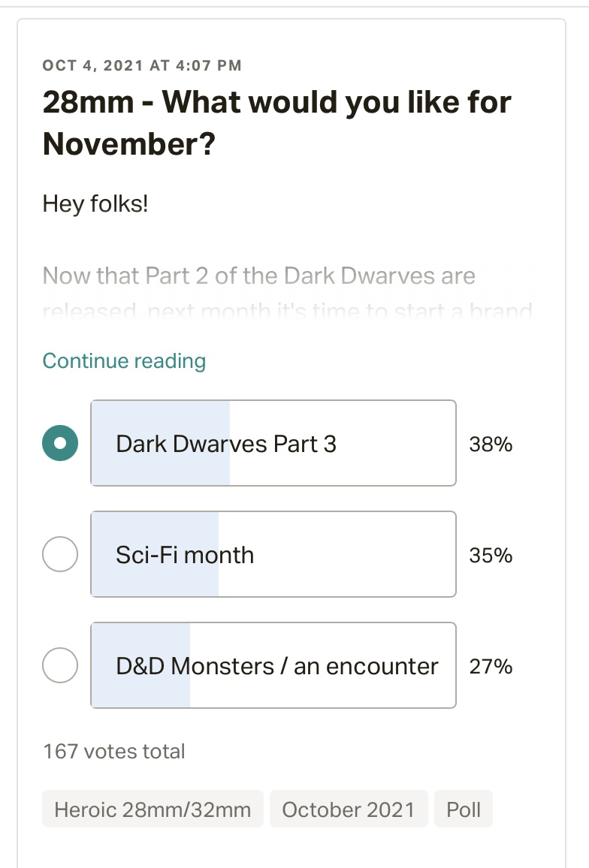Image resolution: width=589 pixels, height=868 pixels.
Task: Click the 27% result value
Action: 491,666
